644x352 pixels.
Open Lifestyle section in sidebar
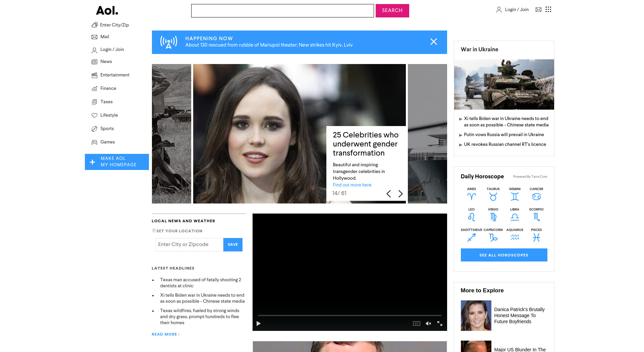(105, 115)
